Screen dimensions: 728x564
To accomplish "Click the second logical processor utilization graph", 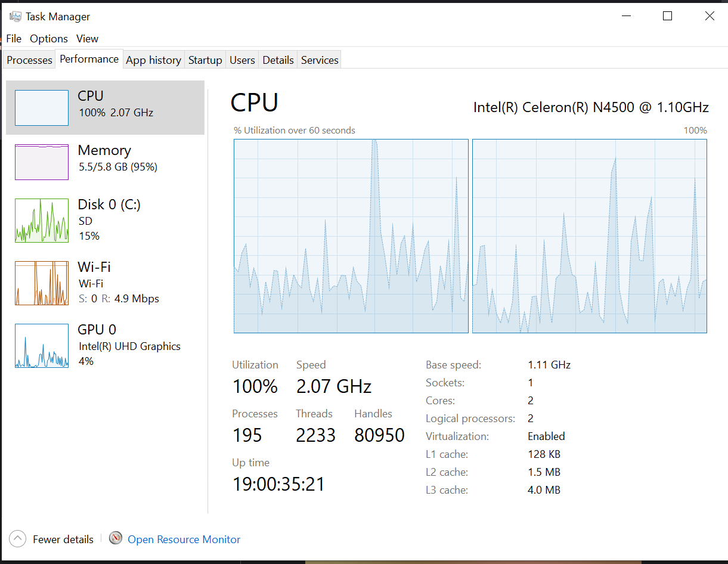I will point(590,236).
